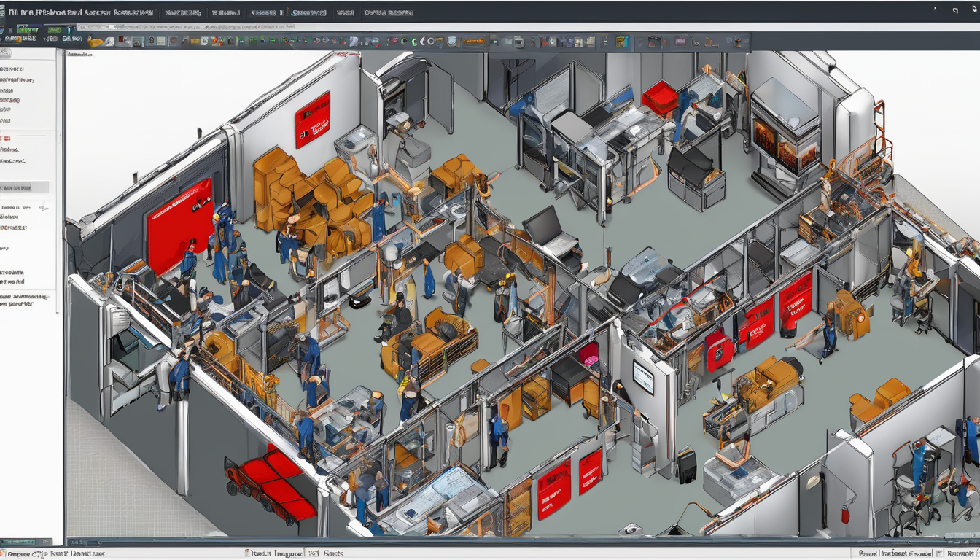Select the orange teapot-shaped tool icon
This screenshot has height=560, width=980.
95,42
